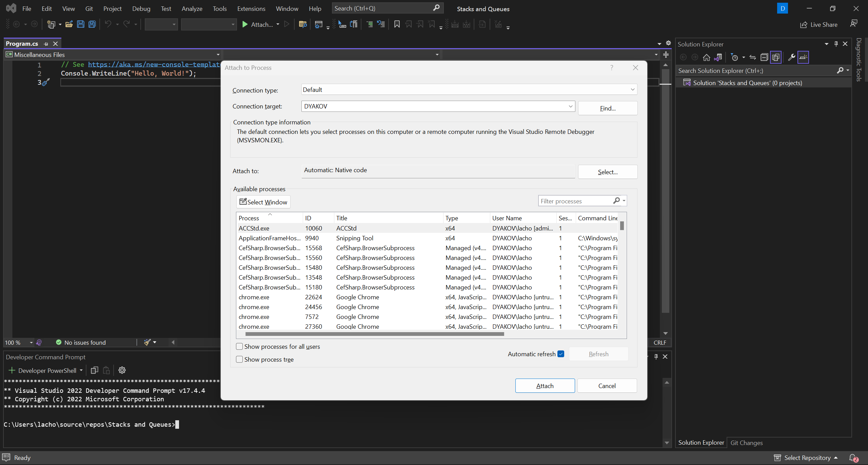Click the wrench Properties icon in Solution Explorer
Screen dimensions: 868x465
click(791, 57)
